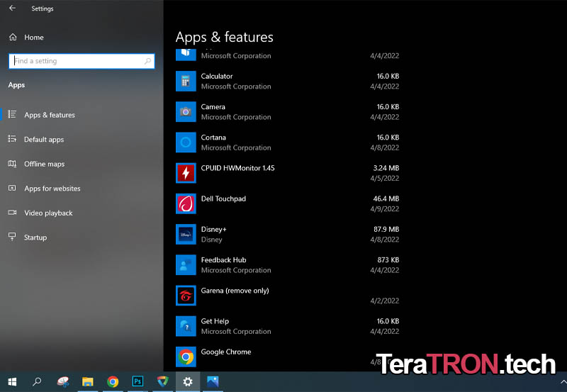Screen dimensions: 567x392
Task: Select the Calculator app icon
Action: [186, 82]
